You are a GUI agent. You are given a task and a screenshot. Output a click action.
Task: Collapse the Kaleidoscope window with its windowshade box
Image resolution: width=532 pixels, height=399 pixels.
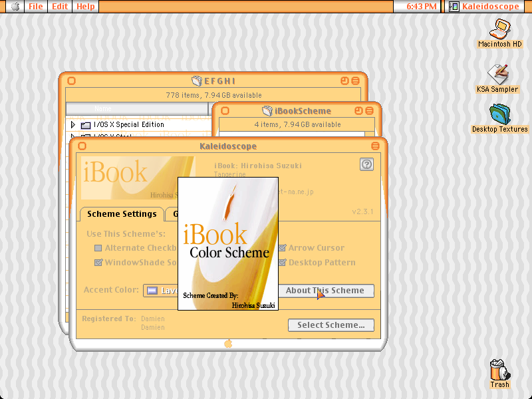tap(375, 146)
